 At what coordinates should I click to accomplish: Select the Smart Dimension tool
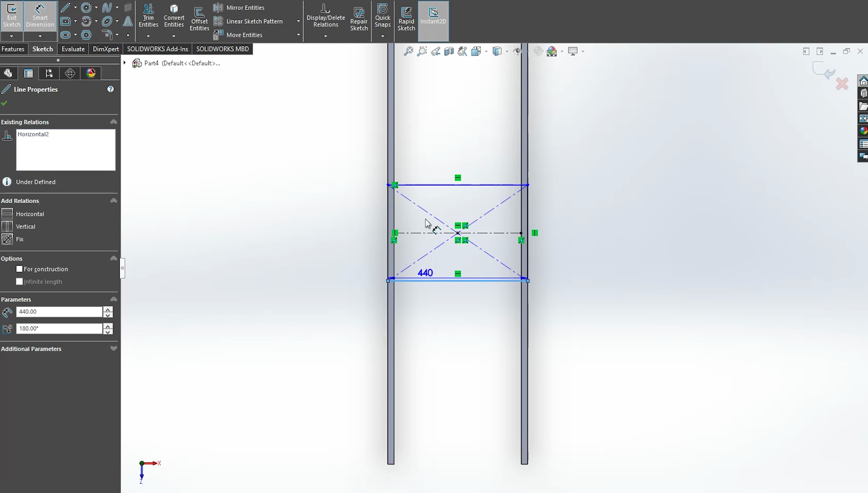click(40, 15)
